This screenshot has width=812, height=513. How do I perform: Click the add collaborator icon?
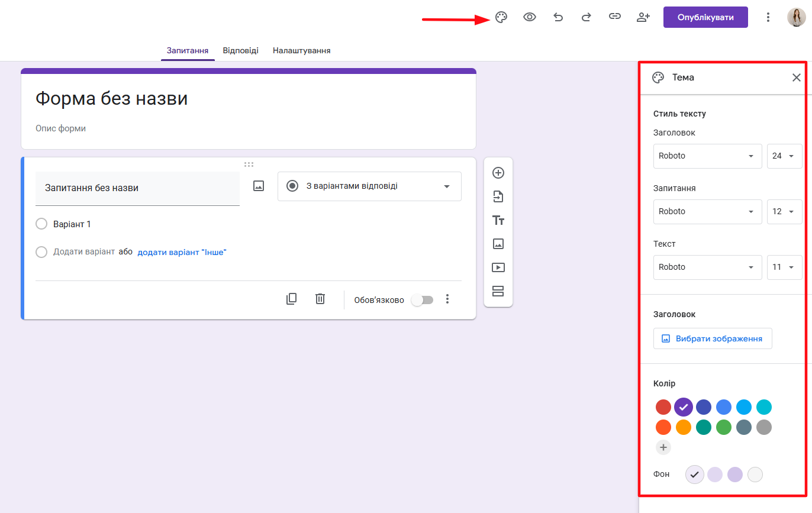pyautogui.click(x=643, y=17)
